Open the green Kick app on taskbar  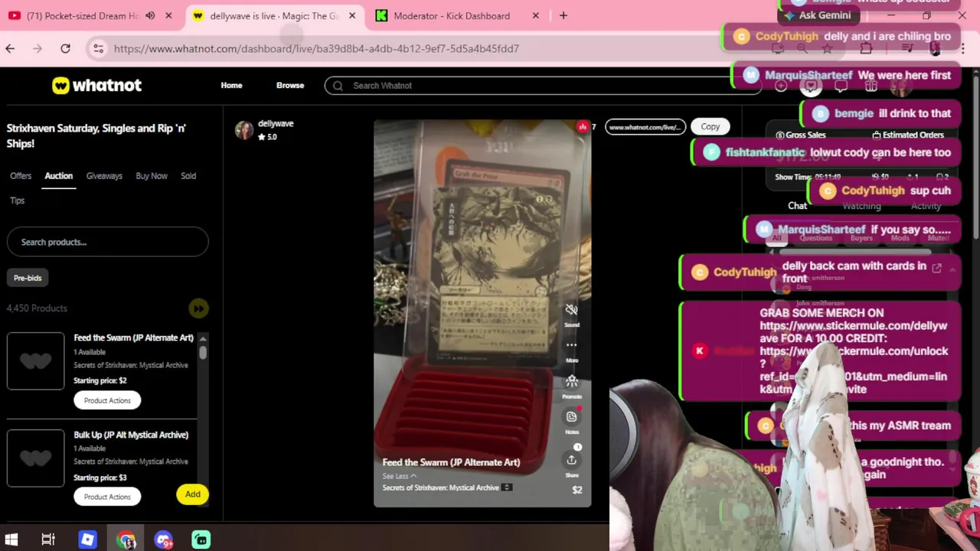[x=201, y=540]
